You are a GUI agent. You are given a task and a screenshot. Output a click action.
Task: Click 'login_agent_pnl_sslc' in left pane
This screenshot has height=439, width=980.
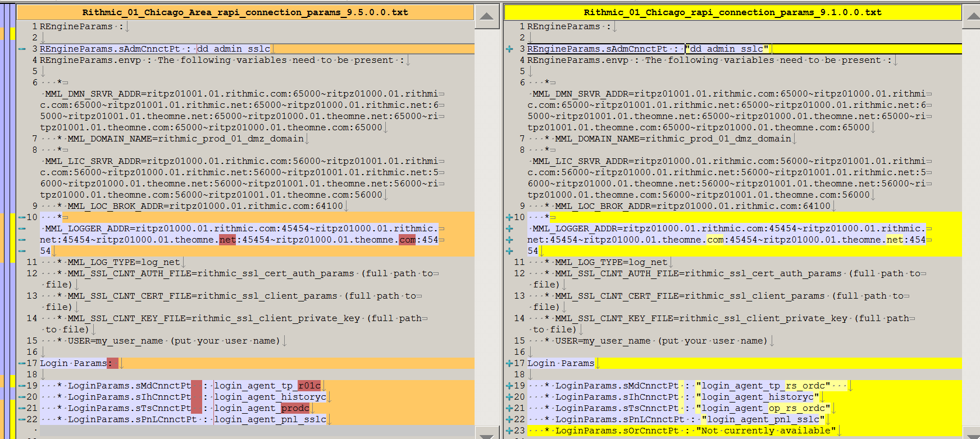(270, 419)
